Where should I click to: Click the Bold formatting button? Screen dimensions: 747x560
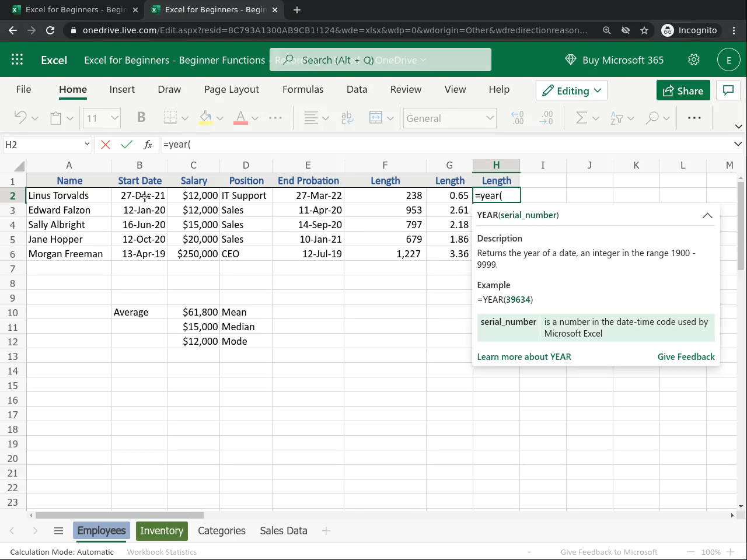click(141, 118)
